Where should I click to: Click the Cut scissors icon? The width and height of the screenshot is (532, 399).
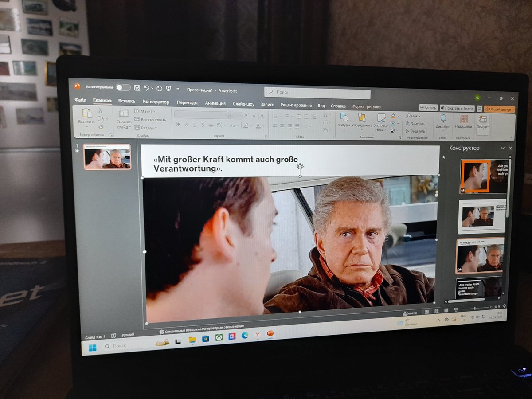click(101, 111)
